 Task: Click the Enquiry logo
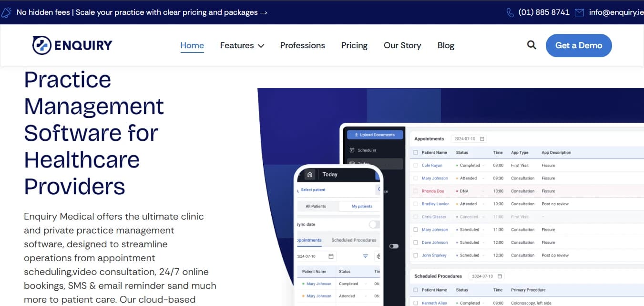pos(72,45)
